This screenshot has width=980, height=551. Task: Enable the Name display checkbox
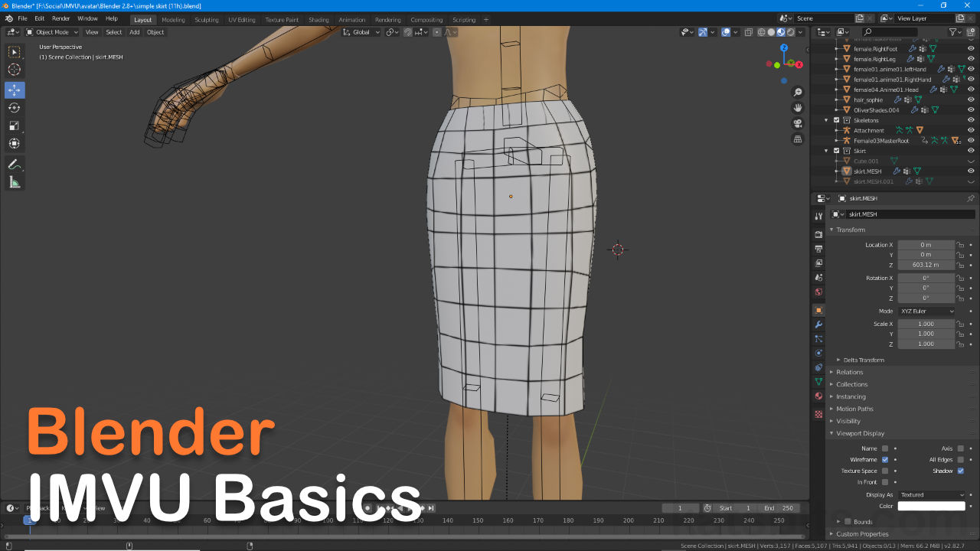point(885,448)
